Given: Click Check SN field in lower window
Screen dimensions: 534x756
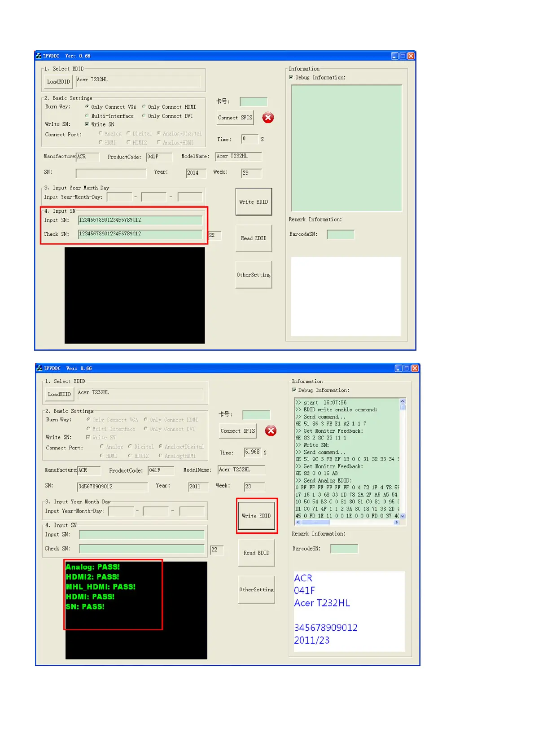Looking at the screenshot, I should click(x=142, y=549).
